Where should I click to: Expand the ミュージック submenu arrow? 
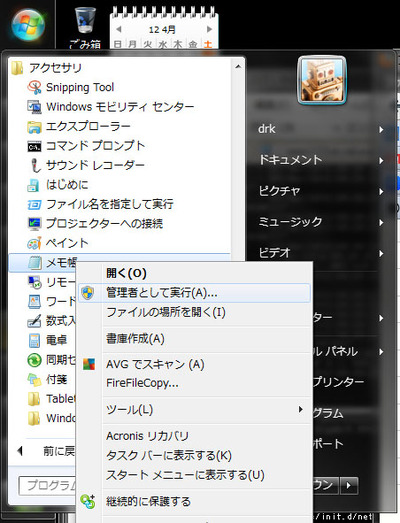coord(381,222)
